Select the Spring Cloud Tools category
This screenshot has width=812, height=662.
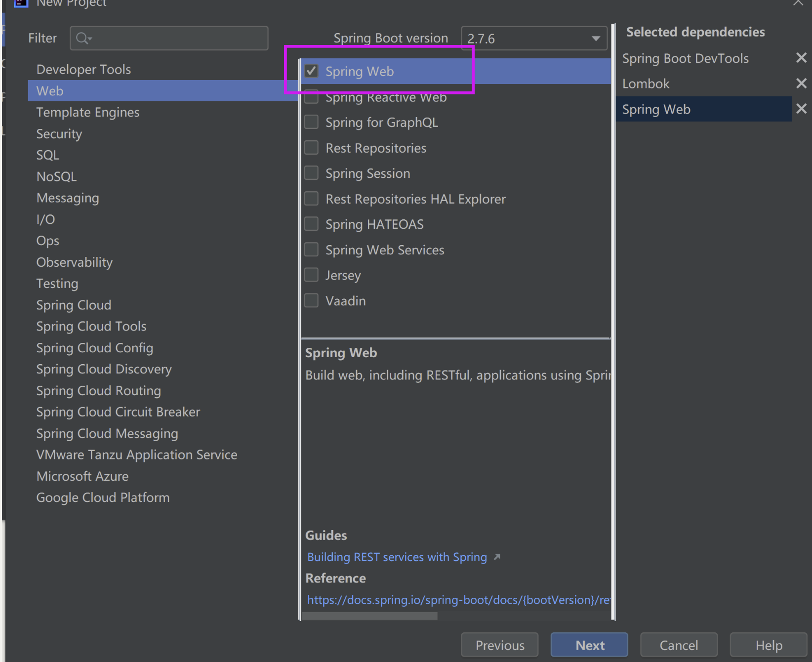tap(91, 326)
